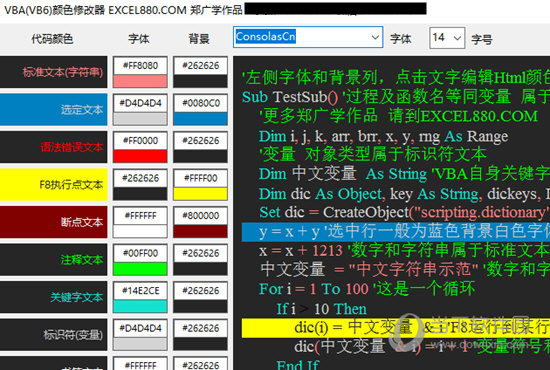550x370 pixels.
Task: Select the 断点文本 row label
Action: point(53,222)
